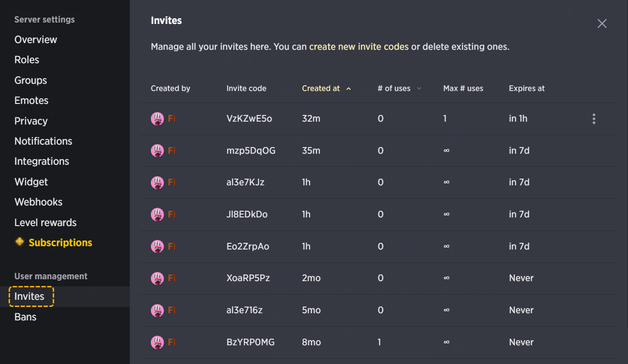Open the Webhooks settings
This screenshot has height=364, width=628.
click(x=38, y=202)
